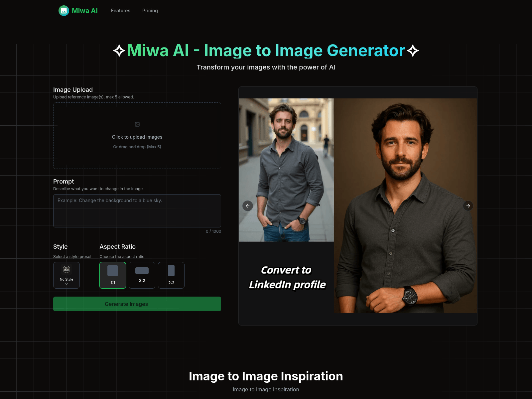Expand the No Style preset dropdown
Viewport: 532px width, 399px height.
pyautogui.click(x=66, y=284)
